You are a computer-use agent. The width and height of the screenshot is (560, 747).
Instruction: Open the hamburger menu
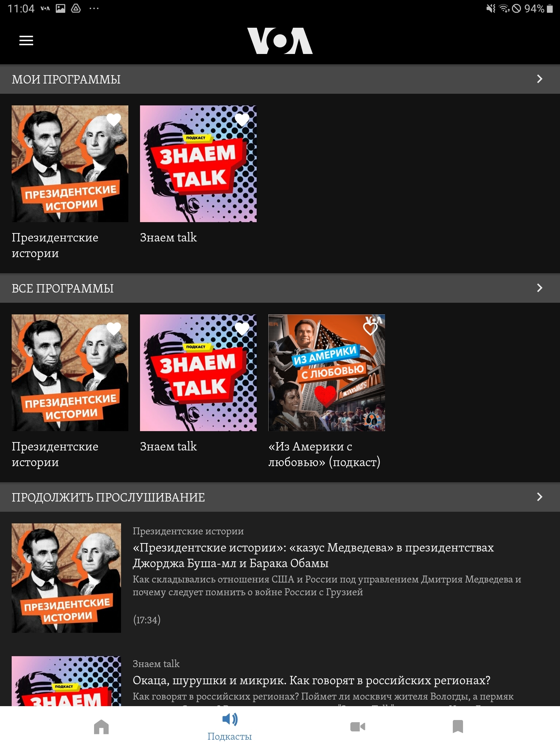click(26, 40)
